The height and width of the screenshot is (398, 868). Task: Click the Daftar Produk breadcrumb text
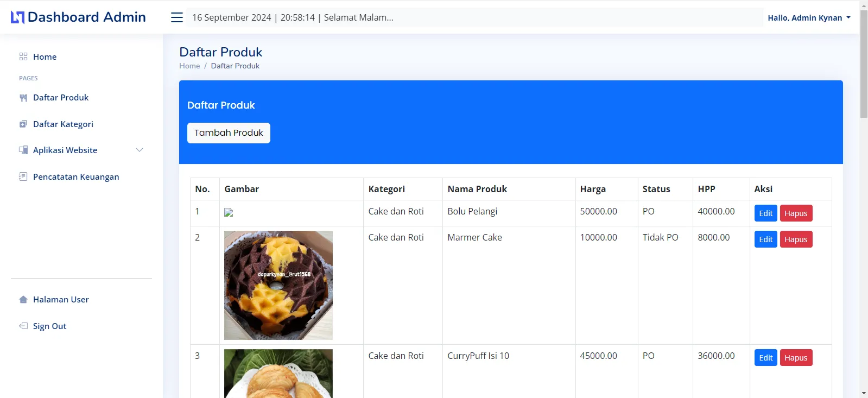tap(235, 66)
